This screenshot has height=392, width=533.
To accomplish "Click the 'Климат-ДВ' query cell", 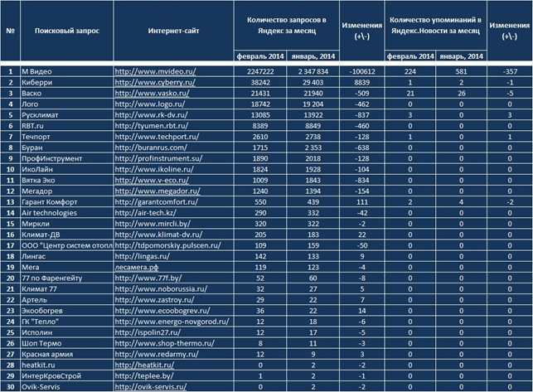I will 66,235.
